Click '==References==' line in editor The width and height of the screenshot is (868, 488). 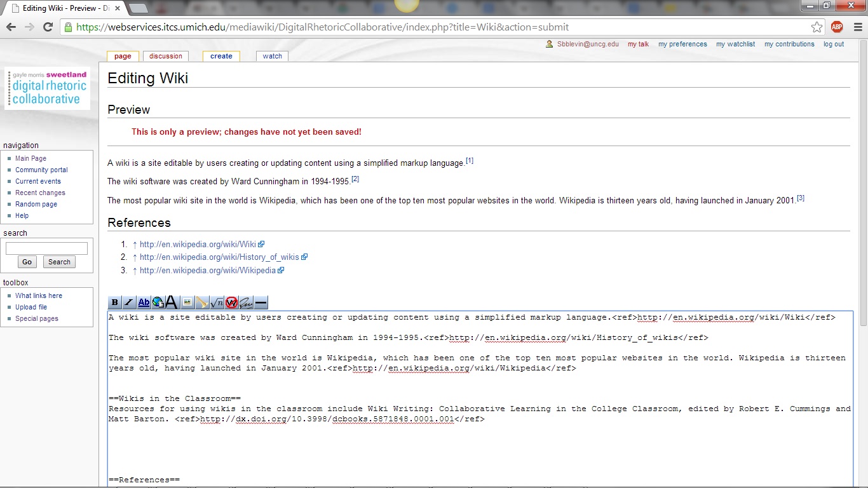[x=144, y=480]
